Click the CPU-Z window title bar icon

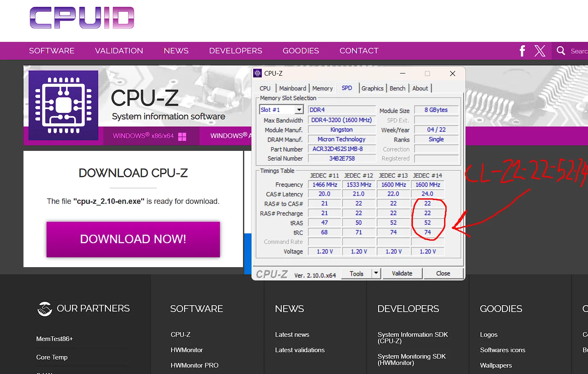257,73
